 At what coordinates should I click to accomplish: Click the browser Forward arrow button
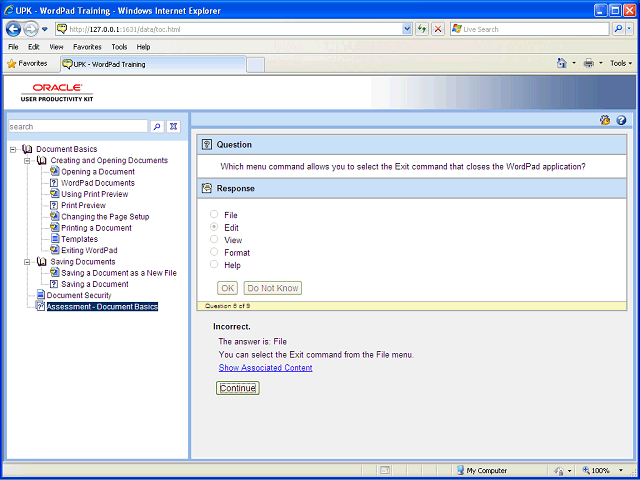pos(31,29)
